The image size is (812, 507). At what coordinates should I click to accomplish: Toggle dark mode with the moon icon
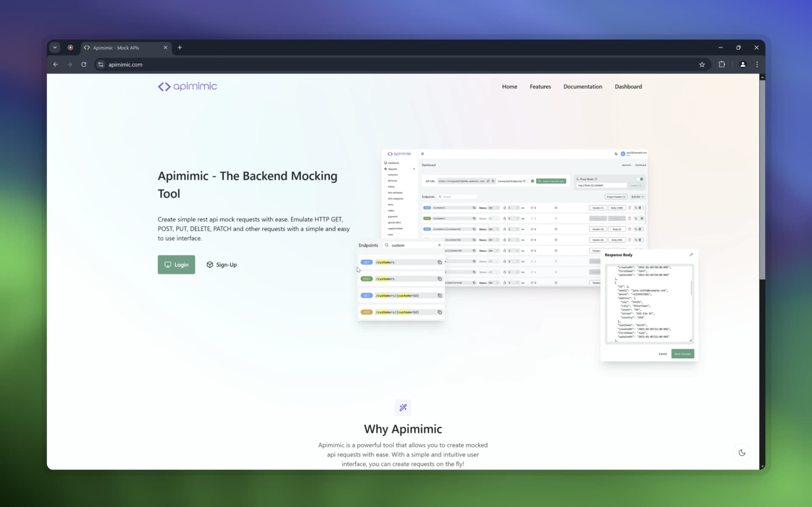[x=742, y=452]
